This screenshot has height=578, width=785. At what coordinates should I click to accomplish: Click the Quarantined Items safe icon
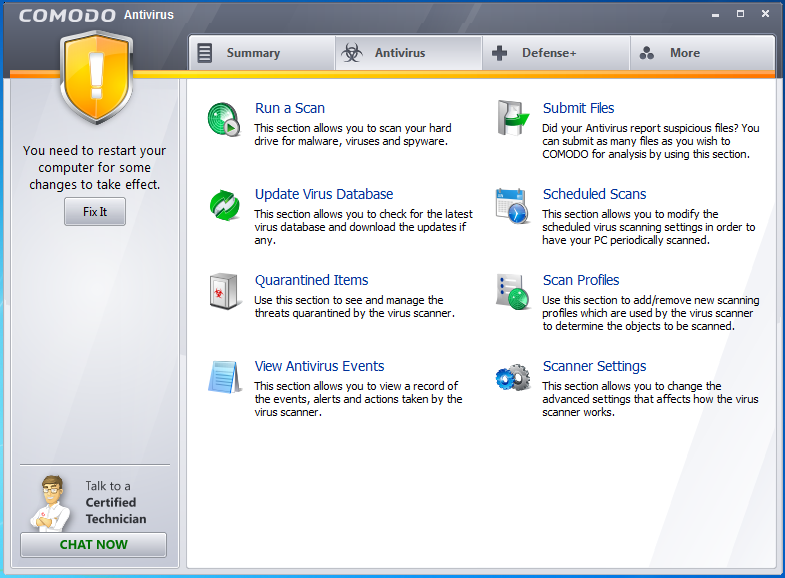point(223,291)
